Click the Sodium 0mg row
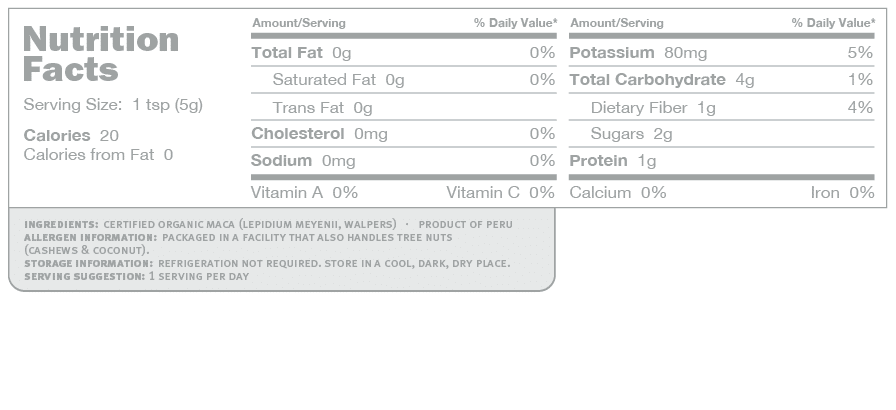896x410 pixels. [403, 161]
